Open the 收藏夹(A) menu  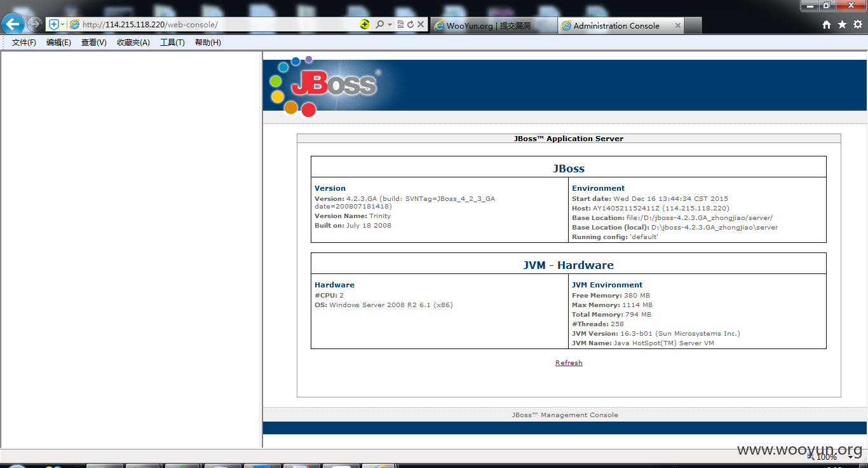pyautogui.click(x=133, y=43)
